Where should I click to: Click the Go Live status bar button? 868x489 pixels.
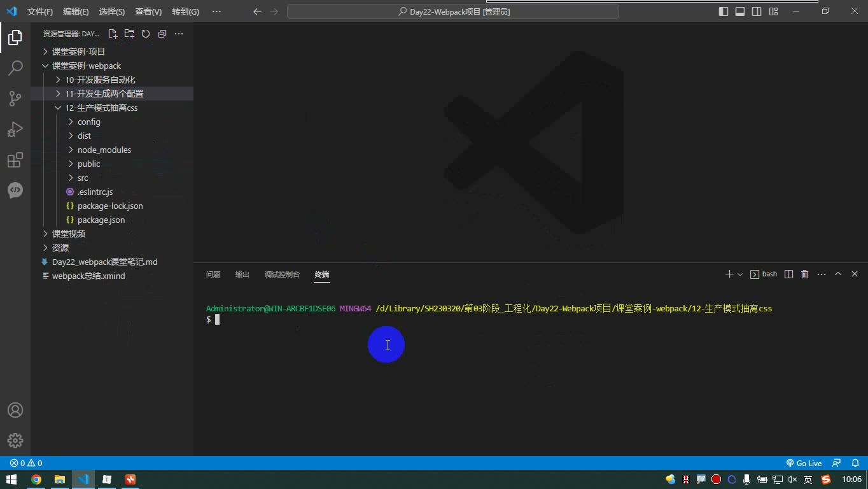(804, 464)
